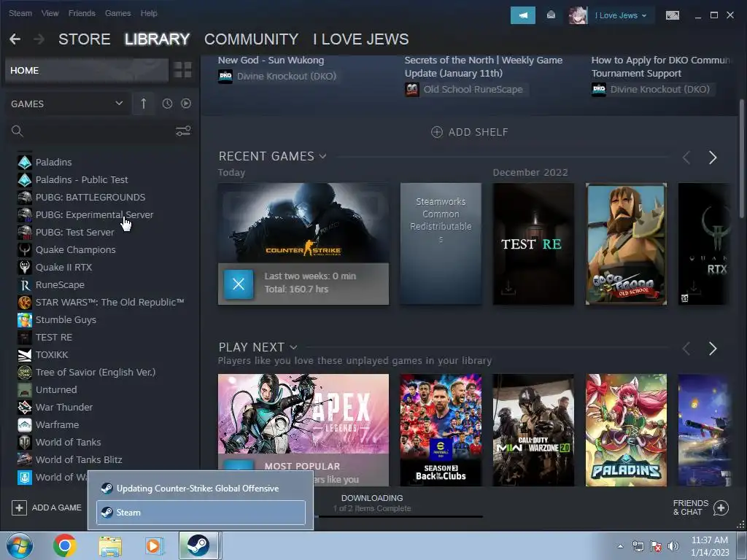The width and height of the screenshot is (747, 560).
Task: Select Steam in taskbar preview list
Action: 201,513
